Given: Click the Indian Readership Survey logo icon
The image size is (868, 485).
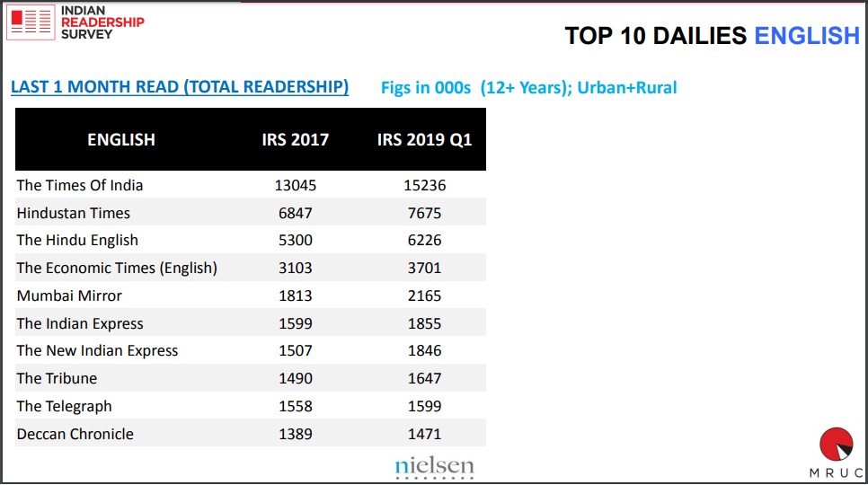Looking at the screenshot, I should (31, 22).
